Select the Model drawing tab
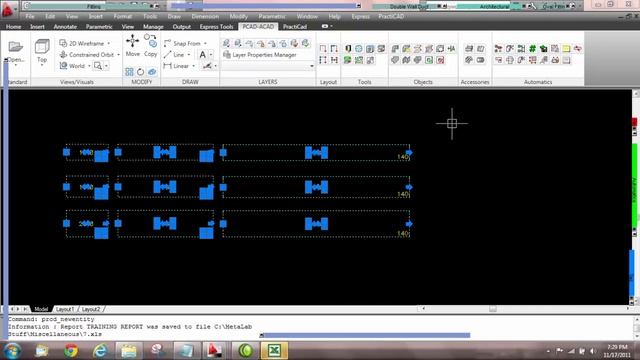 [x=41, y=309]
